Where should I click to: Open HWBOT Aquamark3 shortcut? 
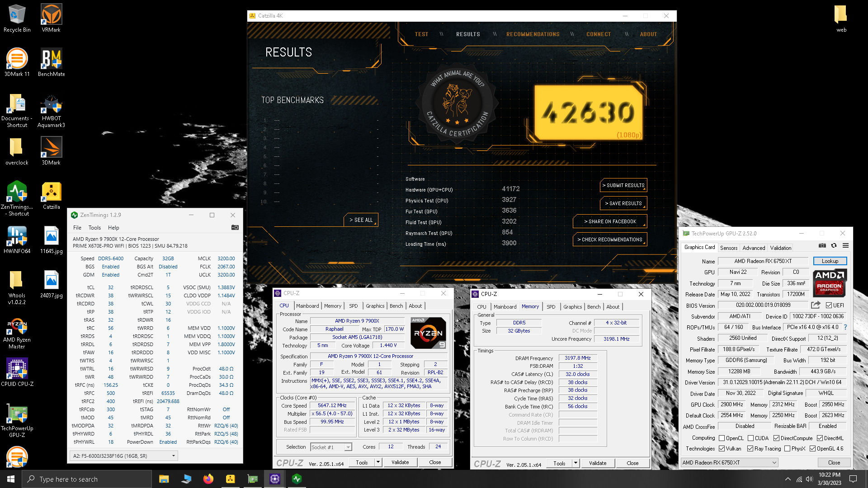[51, 111]
